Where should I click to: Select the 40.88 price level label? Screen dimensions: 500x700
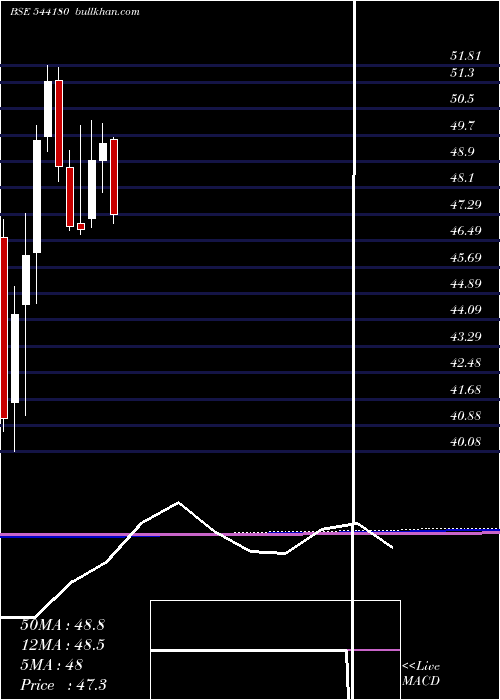pos(465,416)
